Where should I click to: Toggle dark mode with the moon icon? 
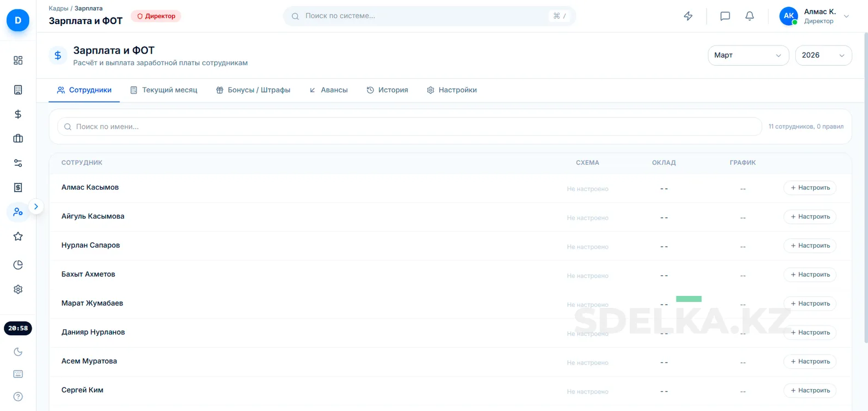pyautogui.click(x=18, y=352)
